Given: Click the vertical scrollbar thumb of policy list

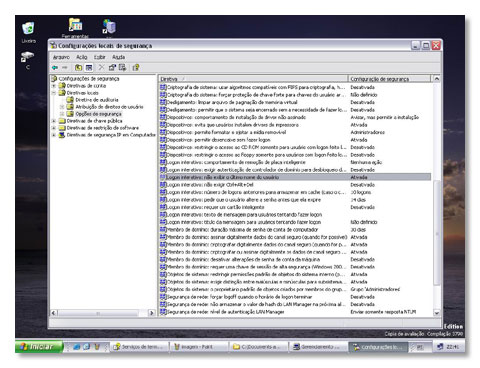Looking at the screenshot, I should click(x=436, y=233).
